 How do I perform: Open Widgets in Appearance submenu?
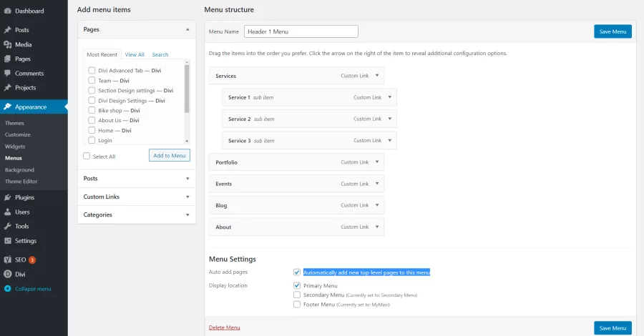[x=15, y=147]
